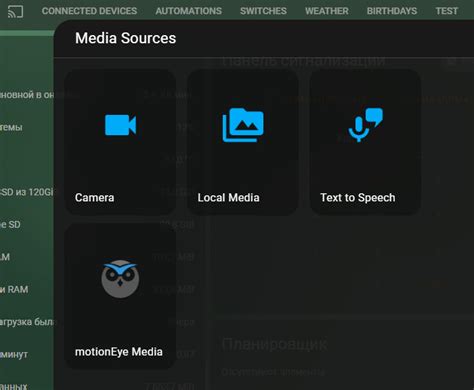Image resolution: width=474 pixels, height=390 pixels.
Task: Click the Local Media label
Action: [x=228, y=198]
